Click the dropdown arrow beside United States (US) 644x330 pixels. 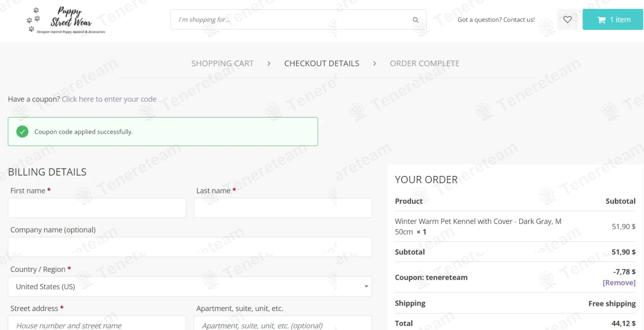367,287
